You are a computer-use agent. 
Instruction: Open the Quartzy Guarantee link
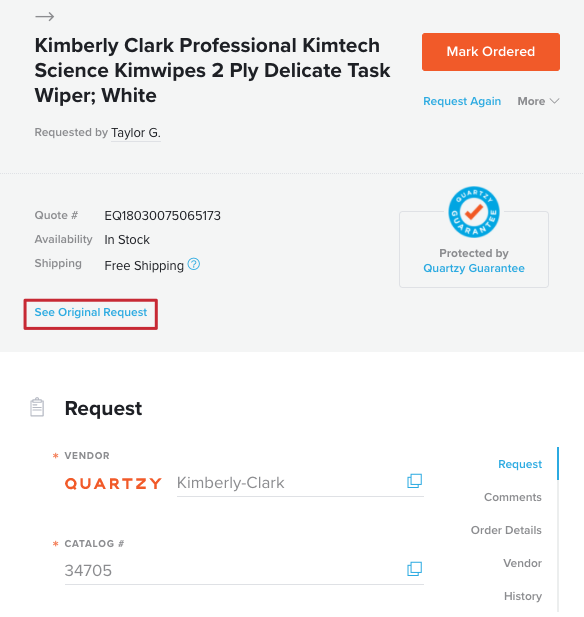pos(474,268)
